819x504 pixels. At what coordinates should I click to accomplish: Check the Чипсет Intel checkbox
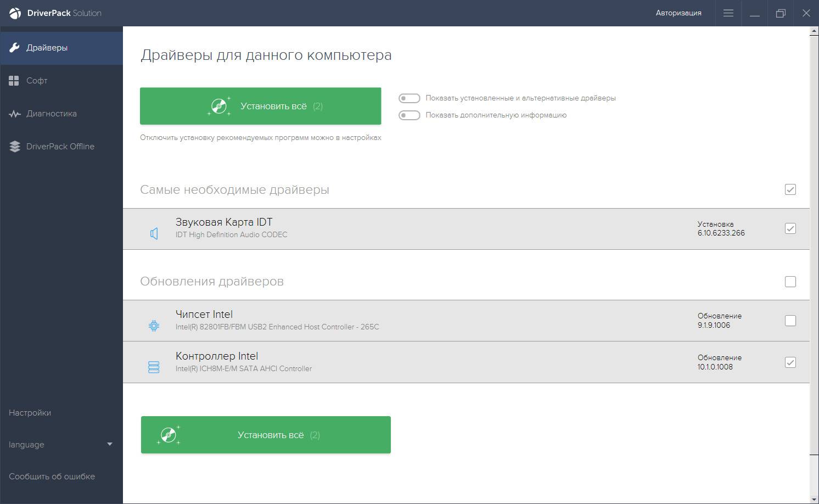tap(790, 321)
